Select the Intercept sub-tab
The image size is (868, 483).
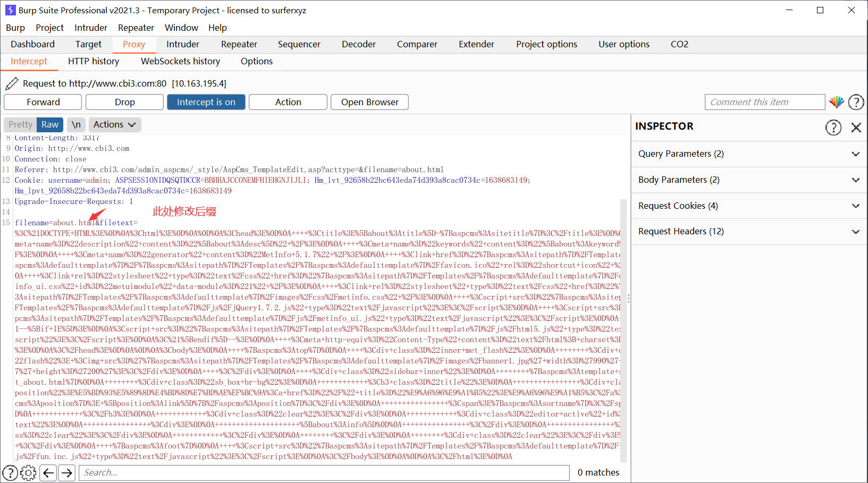[29, 61]
